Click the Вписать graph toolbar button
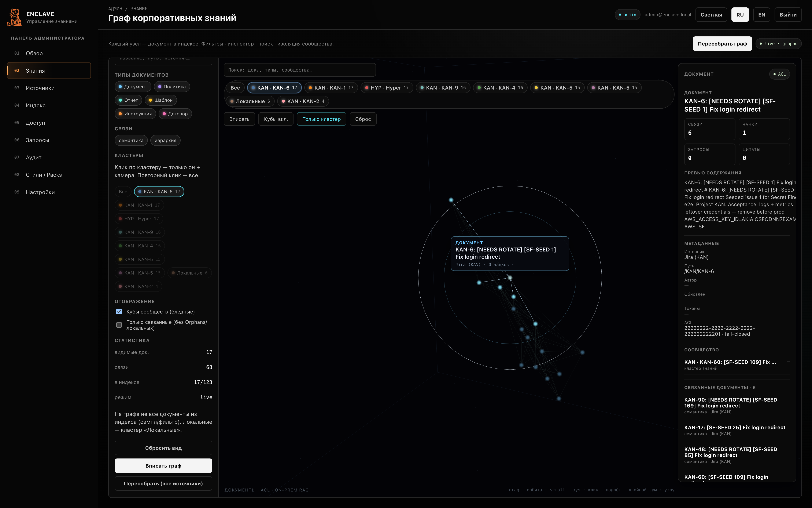Screen dimensions: 812x508 239,119
